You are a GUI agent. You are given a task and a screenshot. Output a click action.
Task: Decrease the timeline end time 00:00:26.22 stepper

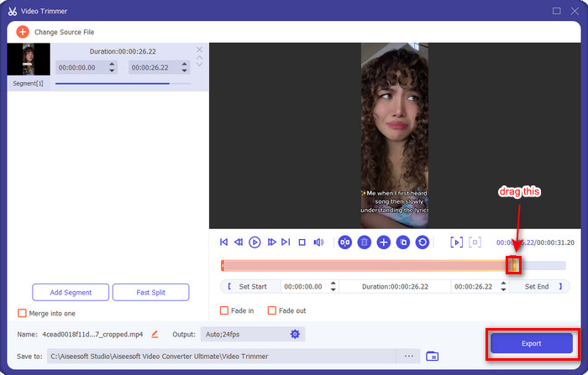(x=503, y=289)
